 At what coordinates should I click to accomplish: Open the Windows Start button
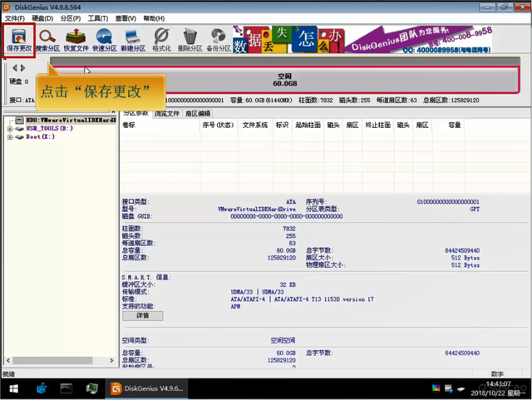pos(13,388)
